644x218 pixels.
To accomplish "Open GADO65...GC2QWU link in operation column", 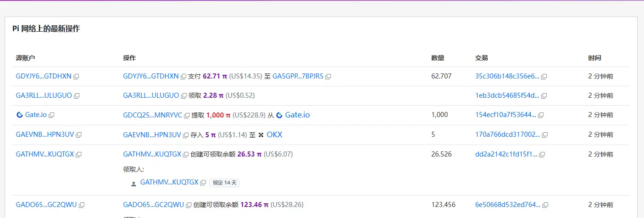I will tap(154, 204).
